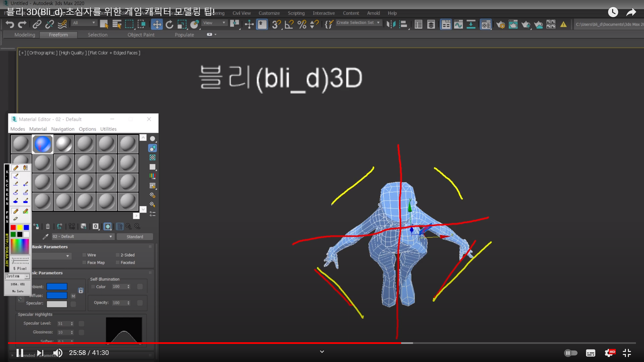
Task: Open the Ambient color swatch
Action: pos(57,287)
